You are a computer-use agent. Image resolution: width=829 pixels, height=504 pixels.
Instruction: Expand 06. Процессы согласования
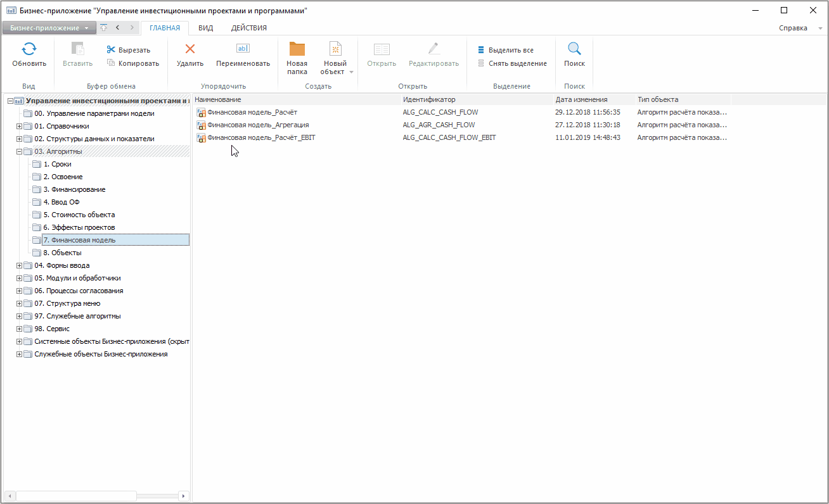19,291
